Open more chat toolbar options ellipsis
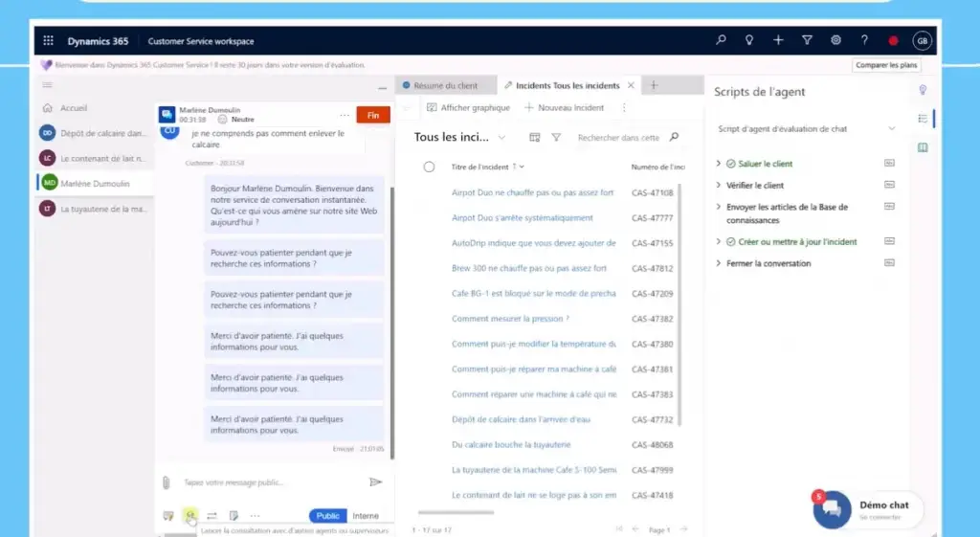The image size is (980, 537). 255,516
